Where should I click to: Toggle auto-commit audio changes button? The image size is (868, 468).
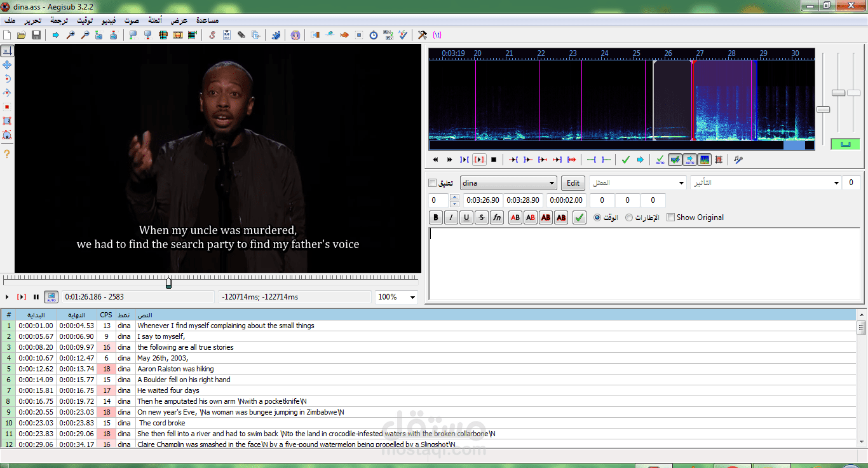pos(660,160)
